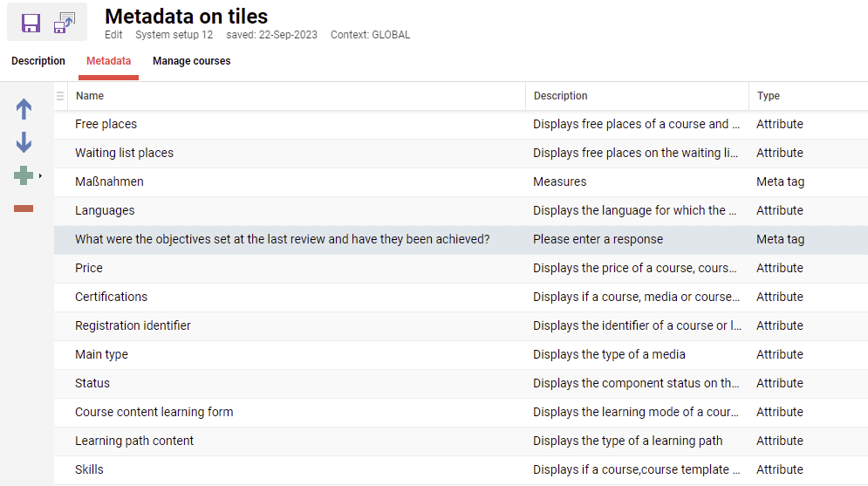Viewport: 868px width, 486px height.
Task: Add new metadata with plus icon
Action: pos(23,175)
